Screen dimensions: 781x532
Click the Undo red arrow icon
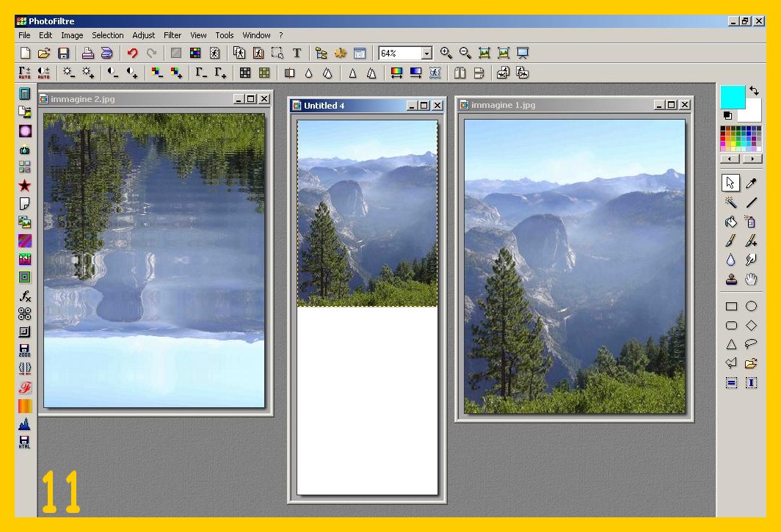tap(132, 53)
